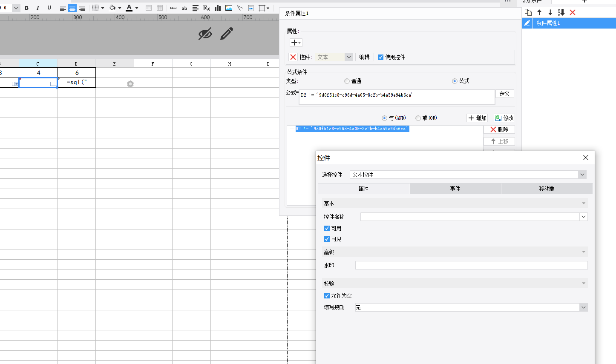The height and width of the screenshot is (364, 616).
Task: Insert a chart via bar chart icon
Action: point(218,8)
